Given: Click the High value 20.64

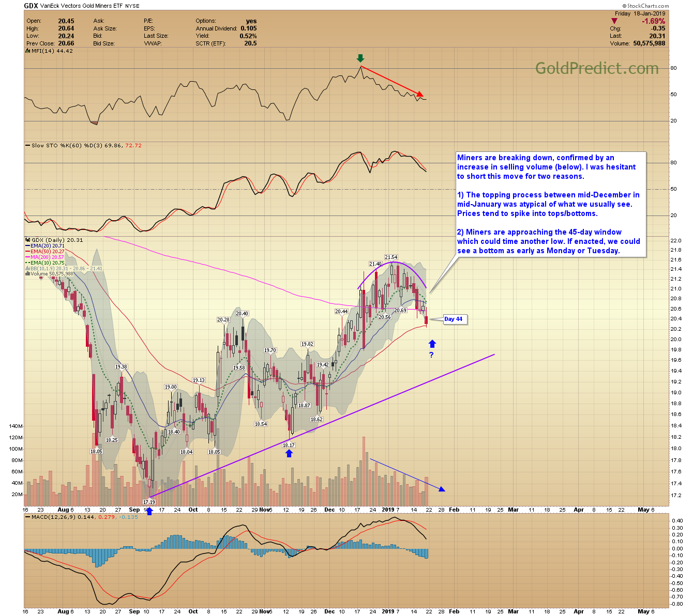Looking at the screenshot, I should click(66, 28).
